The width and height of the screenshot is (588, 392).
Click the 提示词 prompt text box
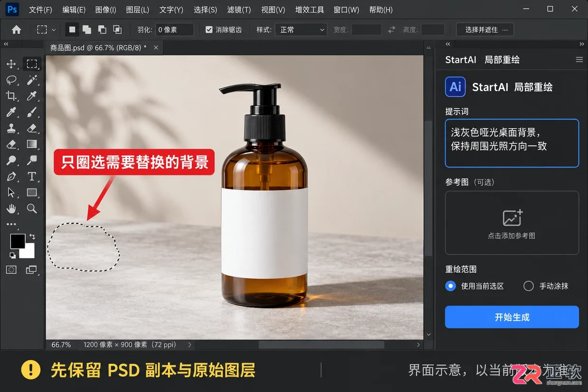[x=512, y=143]
